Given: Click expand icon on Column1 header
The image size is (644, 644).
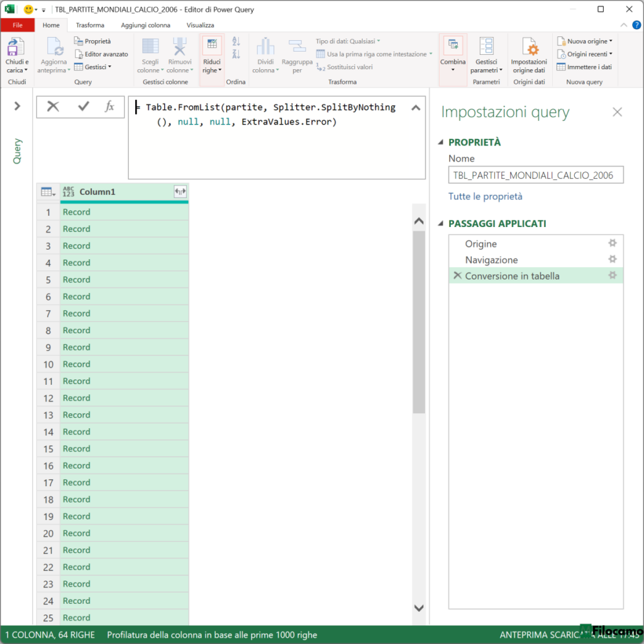Looking at the screenshot, I should click(180, 191).
